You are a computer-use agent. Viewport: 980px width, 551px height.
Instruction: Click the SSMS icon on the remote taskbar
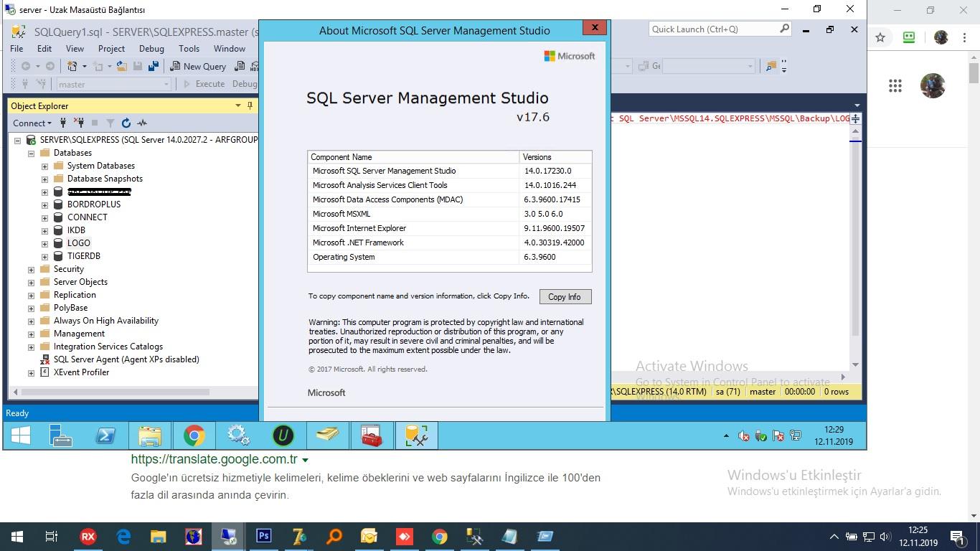click(416, 435)
